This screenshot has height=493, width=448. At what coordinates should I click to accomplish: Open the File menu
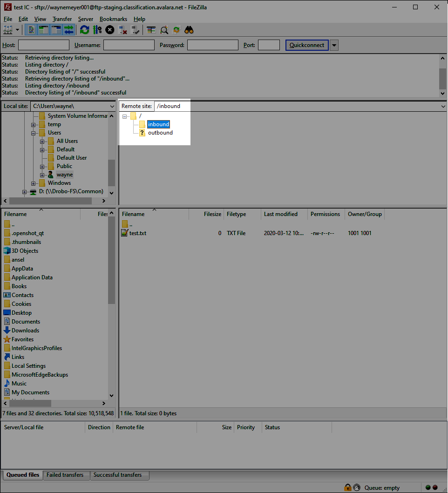[8, 19]
